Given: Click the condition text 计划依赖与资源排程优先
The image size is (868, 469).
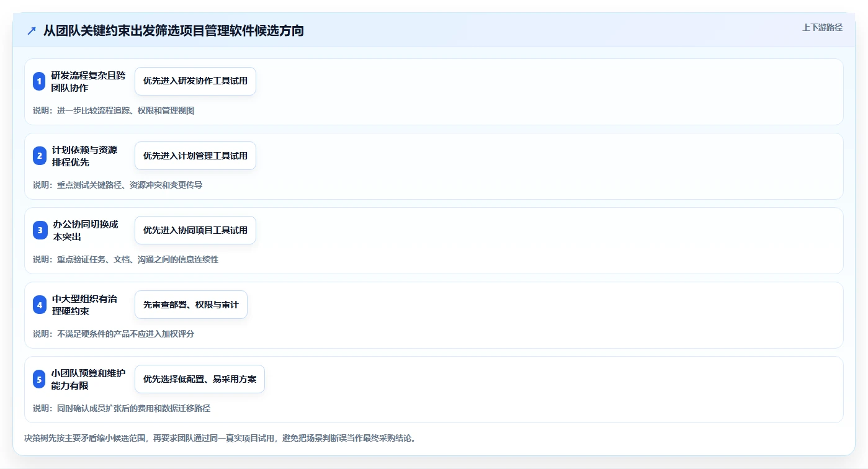Looking at the screenshot, I should (x=84, y=156).
